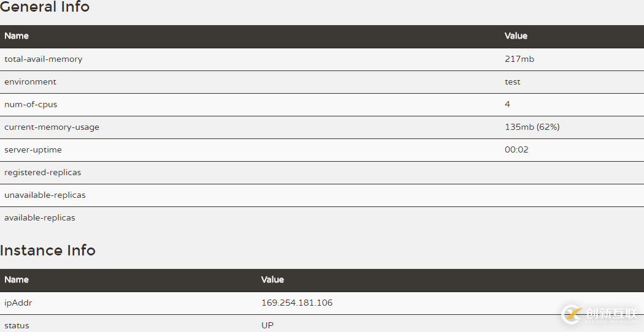Image resolution: width=644 pixels, height=332 pixels.
Task: Click the ipAddr row label
Action: click(x=17, y=303)
